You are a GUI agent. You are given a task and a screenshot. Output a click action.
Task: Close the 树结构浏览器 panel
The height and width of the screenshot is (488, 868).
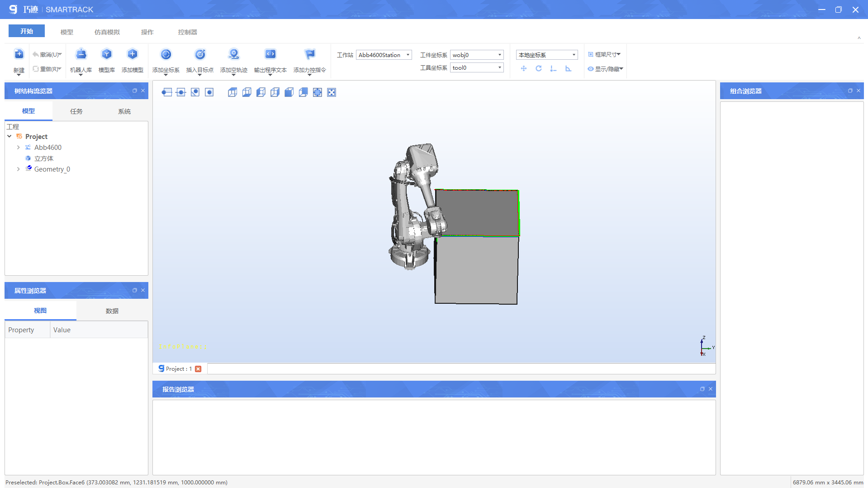pyautogui.click(x=143, y=91)
